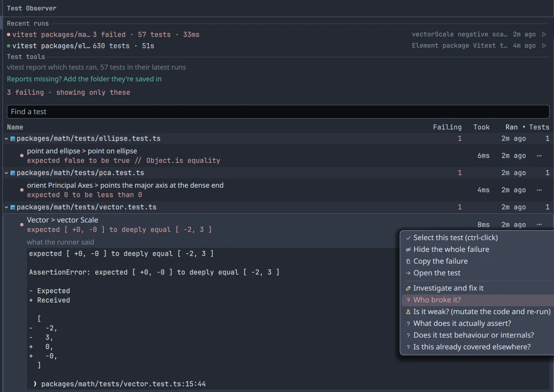This screenshot has width=554, height=392.
Task: Click AssertionError line in runner output
Action: (154, 272)
